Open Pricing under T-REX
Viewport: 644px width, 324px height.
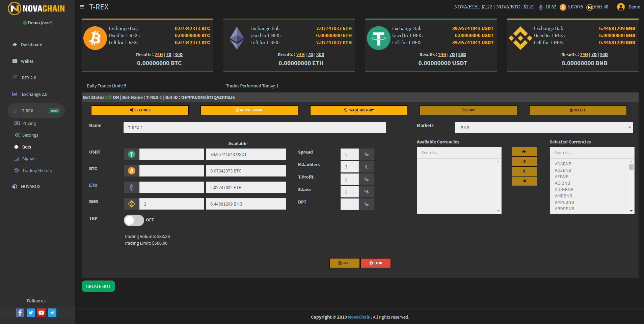[29, 124]
